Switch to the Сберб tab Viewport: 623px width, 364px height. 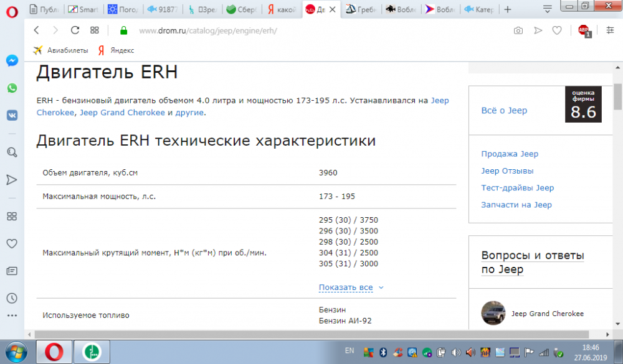[242, 9]
